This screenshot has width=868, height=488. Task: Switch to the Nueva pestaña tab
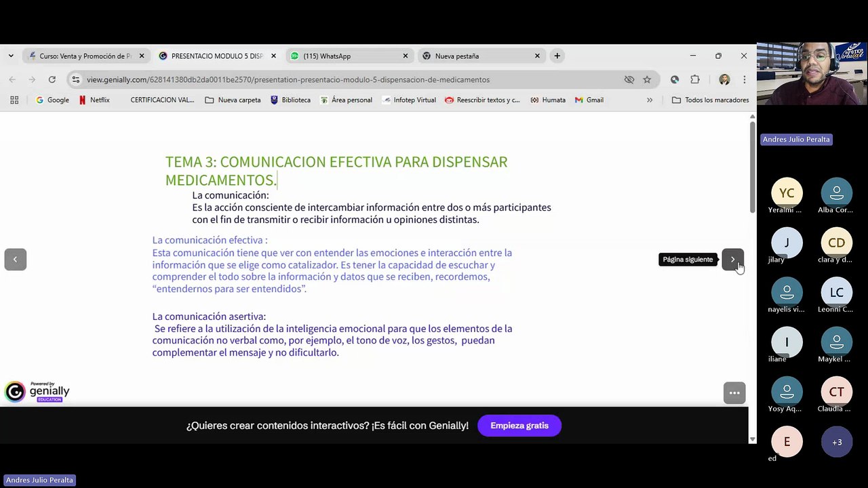481,56
